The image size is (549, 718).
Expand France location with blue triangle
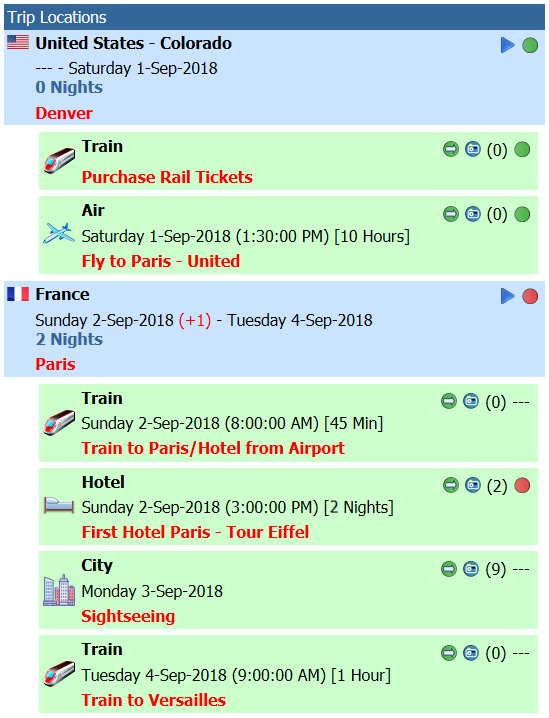[508, 296]
